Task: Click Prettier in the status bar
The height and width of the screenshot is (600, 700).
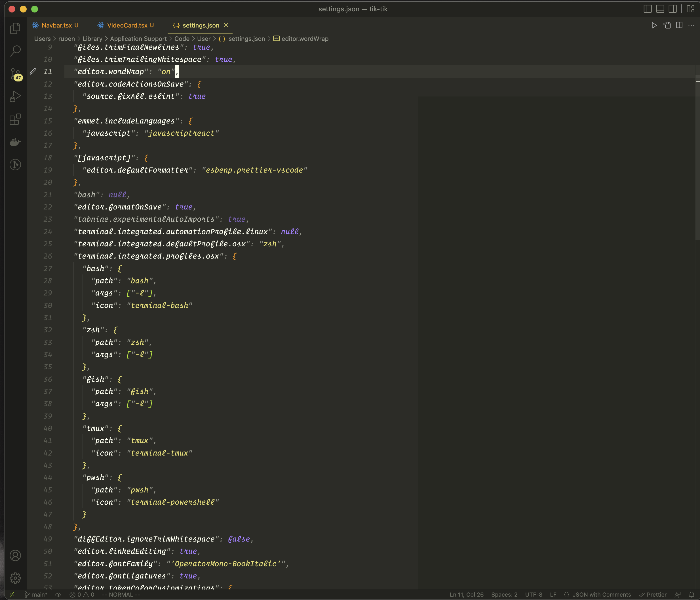Action: click(653, 595)
